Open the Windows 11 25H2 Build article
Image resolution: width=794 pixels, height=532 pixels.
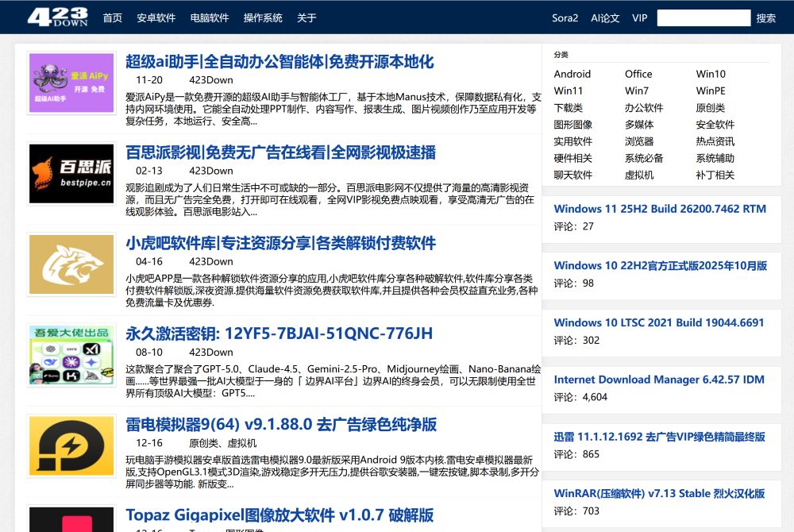point(660,209)
